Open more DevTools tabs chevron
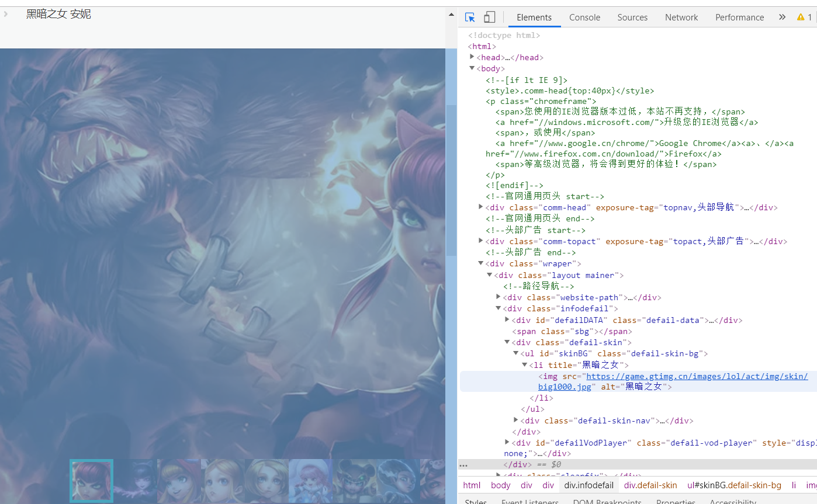The width and height of the screenshot is (817, 504). pos(782,18)
